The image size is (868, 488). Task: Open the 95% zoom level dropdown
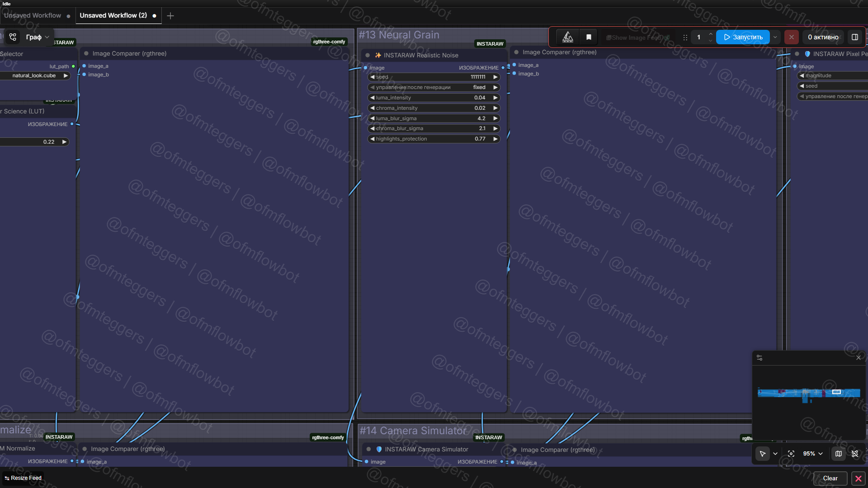[813, 454]
